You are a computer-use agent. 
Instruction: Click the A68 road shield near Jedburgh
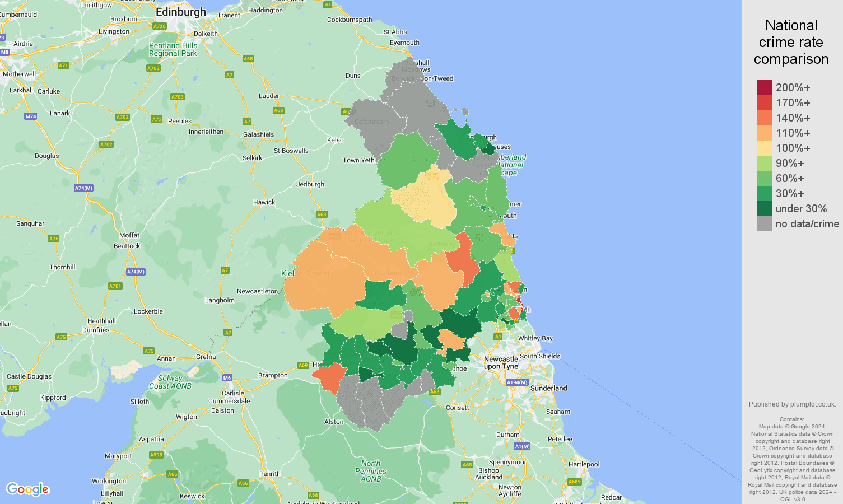[322, 214]
